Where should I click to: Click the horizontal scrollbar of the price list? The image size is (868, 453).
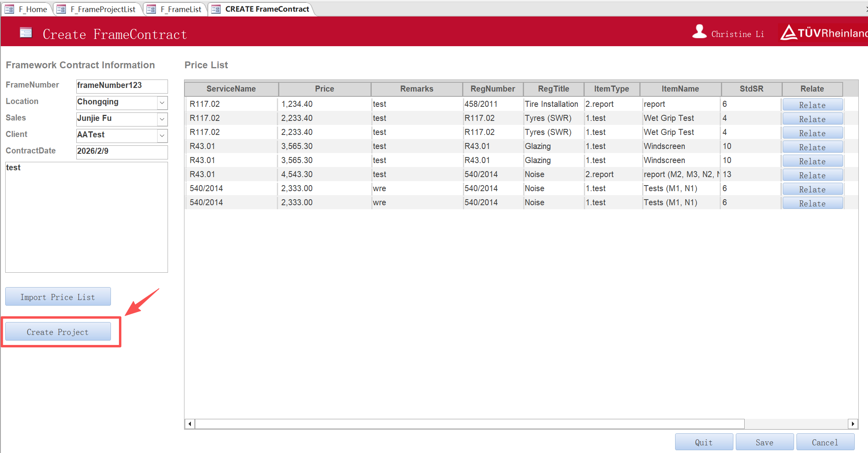[x=469, y=424]
